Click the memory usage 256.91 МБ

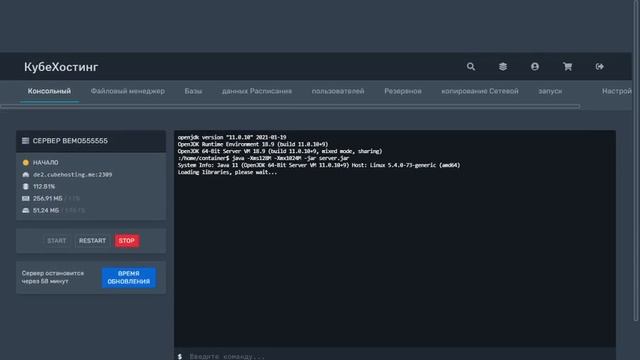(48, 198)
